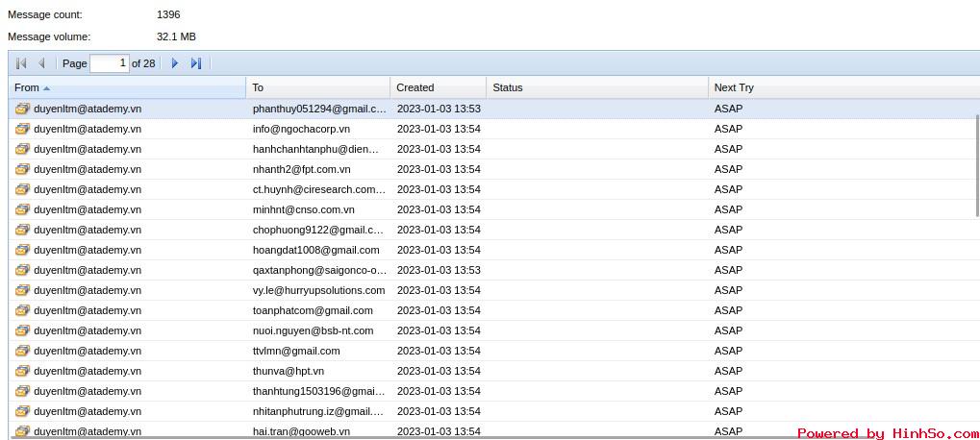Click the mail icon for thanhtung1503196 row
980x440 pixels.
coord(22,391)
